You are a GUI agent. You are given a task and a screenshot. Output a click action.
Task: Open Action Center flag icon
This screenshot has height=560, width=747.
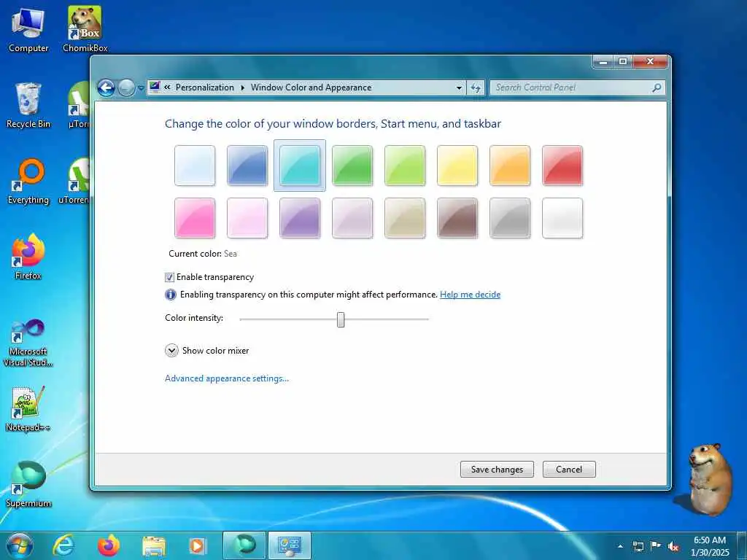(656, 545)
